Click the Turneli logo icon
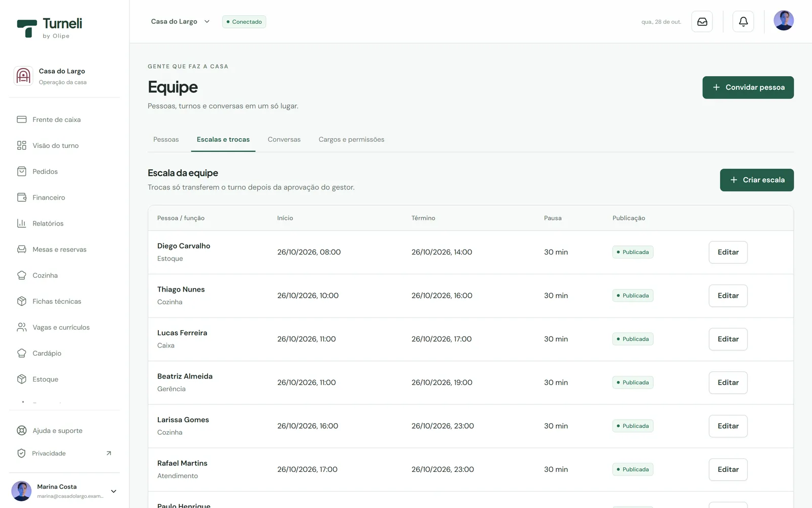The height and width of the screenshot is (508, 812). pos(27,28)
